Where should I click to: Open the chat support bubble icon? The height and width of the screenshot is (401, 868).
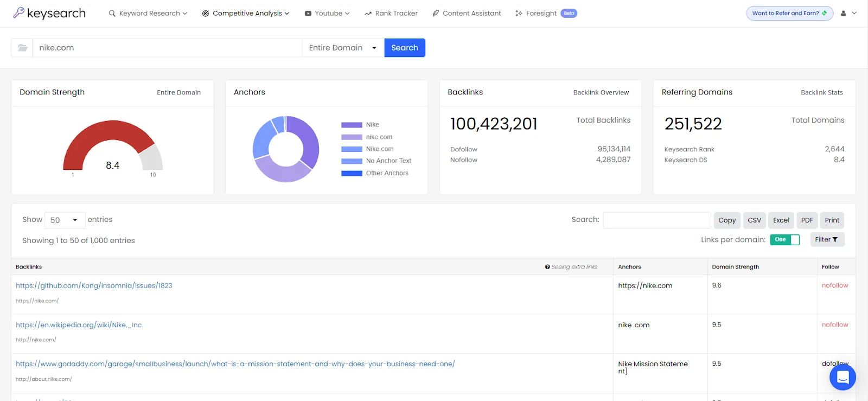[843, 377]
